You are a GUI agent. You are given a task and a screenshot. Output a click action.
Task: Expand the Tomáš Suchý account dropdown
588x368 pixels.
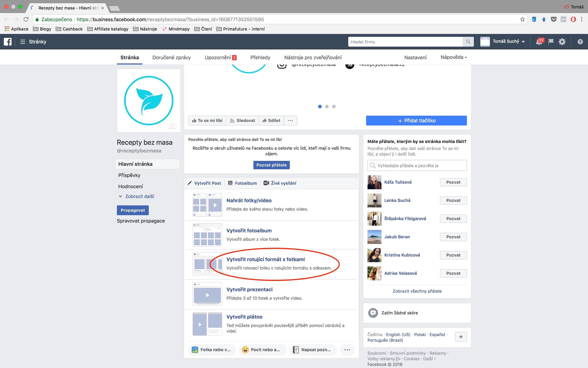[x=523, y=42]
